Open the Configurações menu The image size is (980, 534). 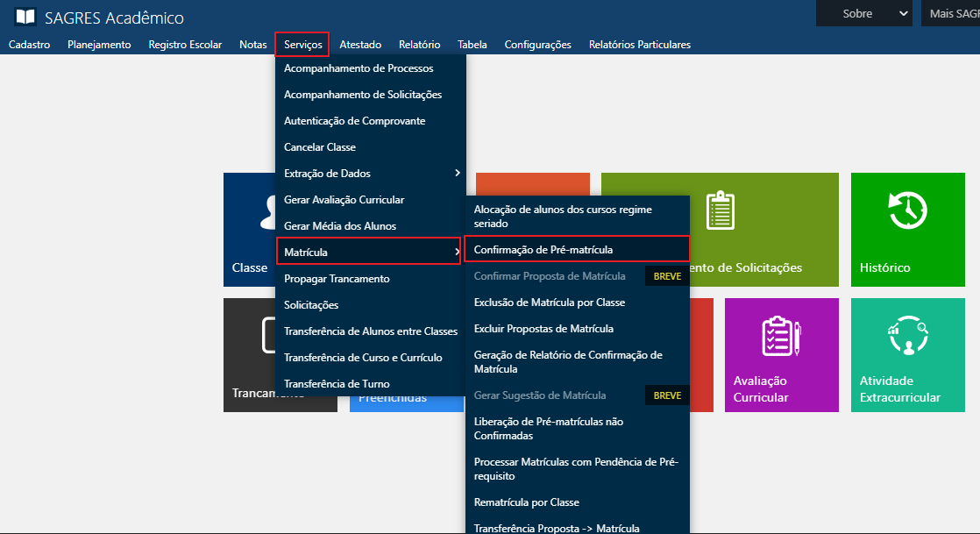[537, 45]
